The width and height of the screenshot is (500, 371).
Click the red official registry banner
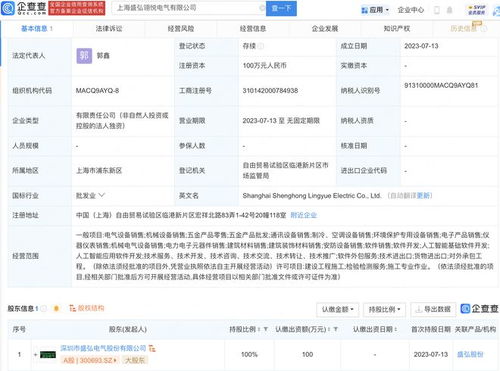click(x=77, y=8)
